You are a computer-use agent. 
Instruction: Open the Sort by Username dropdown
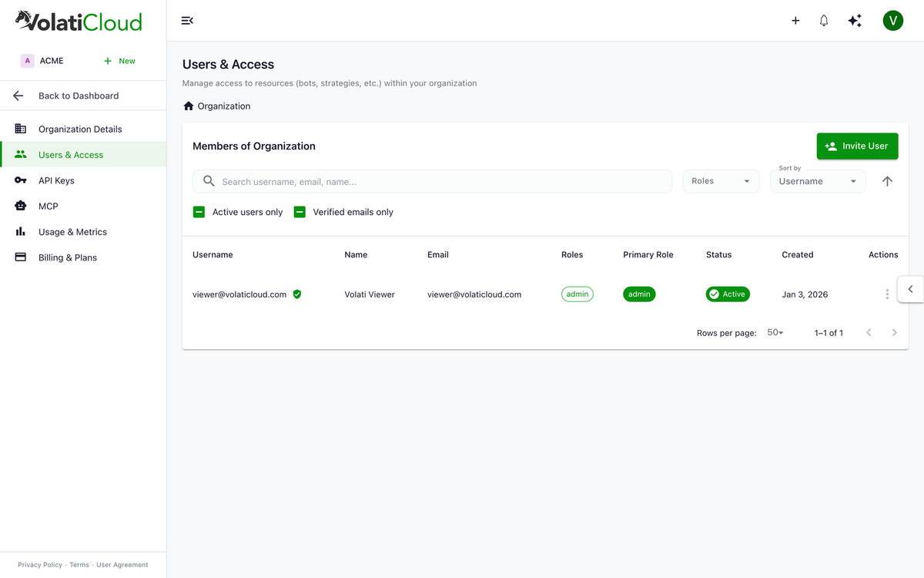pos(818,181)
